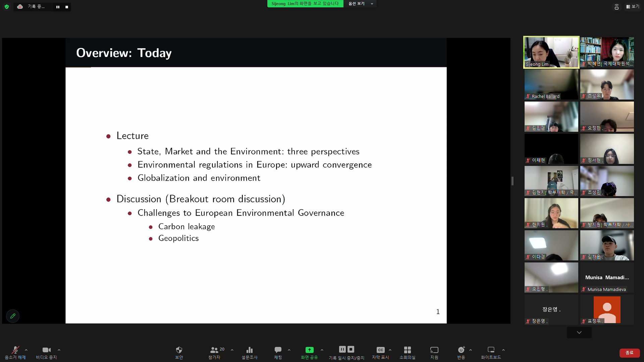
Task: Open the Security shield icon
Action: 179,350
